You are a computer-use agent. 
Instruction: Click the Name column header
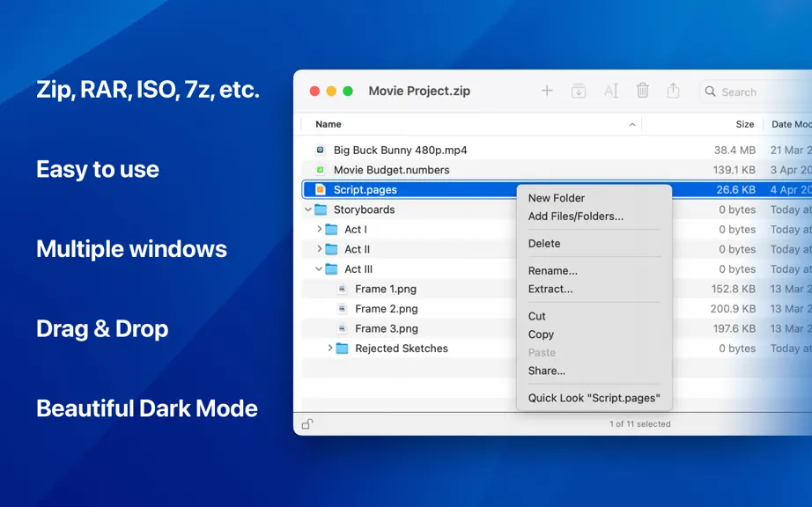[x=328, y=124]
